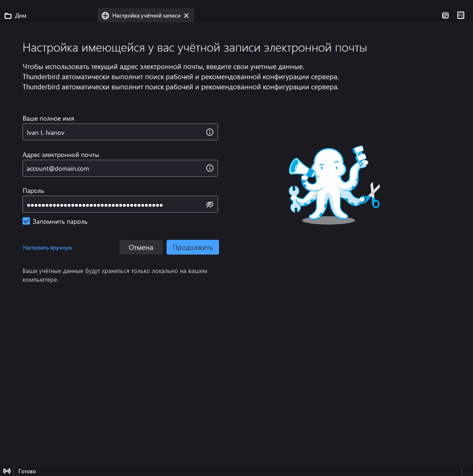Open the calendar tab icon
This screenshot has height=476, width=473.
445,15
